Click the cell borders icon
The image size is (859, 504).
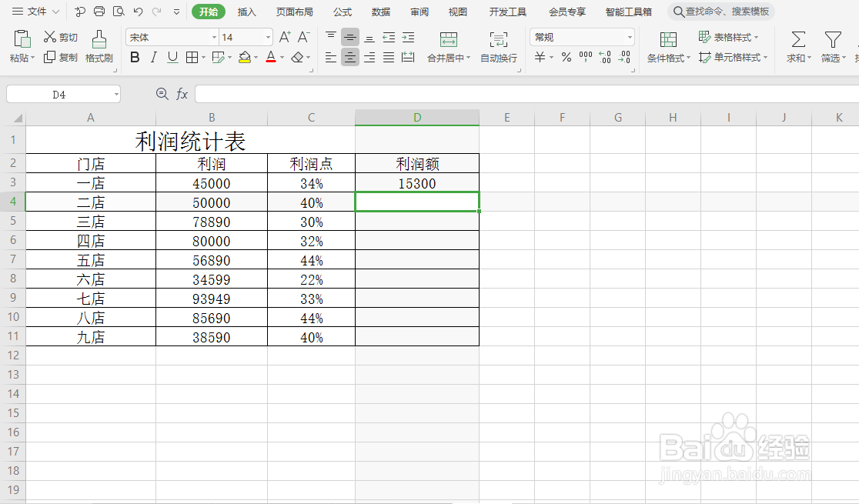[x=192, y=57]
